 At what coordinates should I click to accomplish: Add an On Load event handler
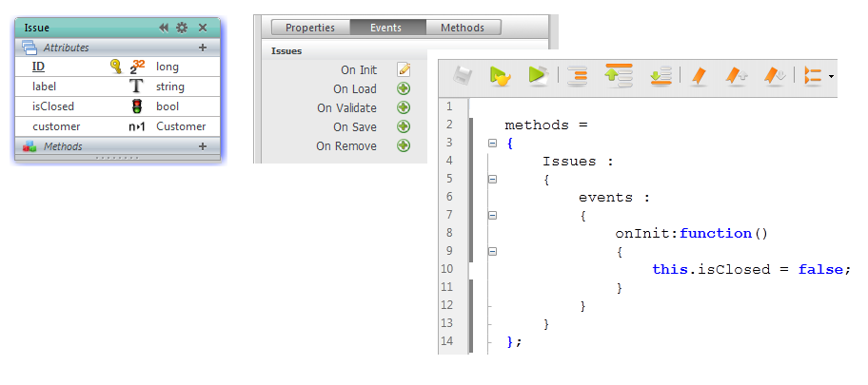[404, 88]
